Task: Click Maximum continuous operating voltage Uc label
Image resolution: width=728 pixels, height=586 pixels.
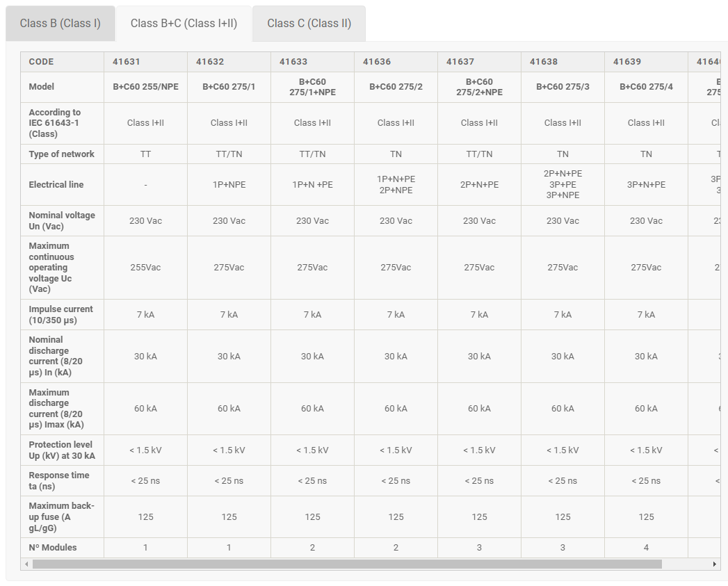Action: [x=51, y=268]
